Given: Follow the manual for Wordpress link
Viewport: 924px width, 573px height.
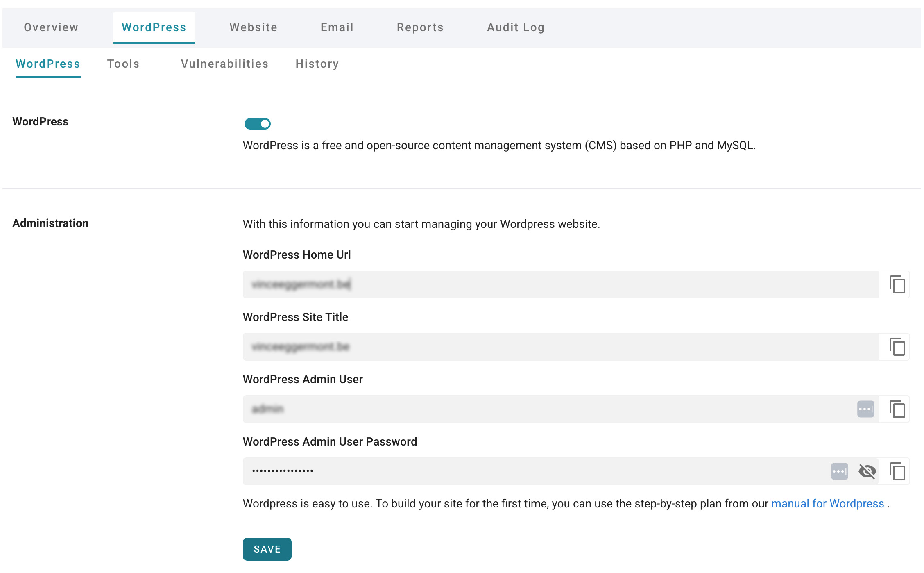Looking at the screenshot, I should pos(827,504).
